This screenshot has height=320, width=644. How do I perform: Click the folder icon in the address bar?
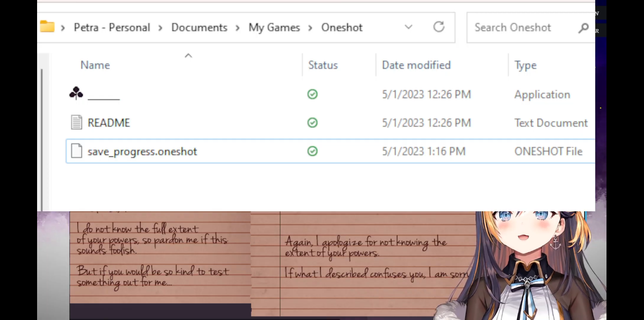pyautogui.click(x=47, y=27)
